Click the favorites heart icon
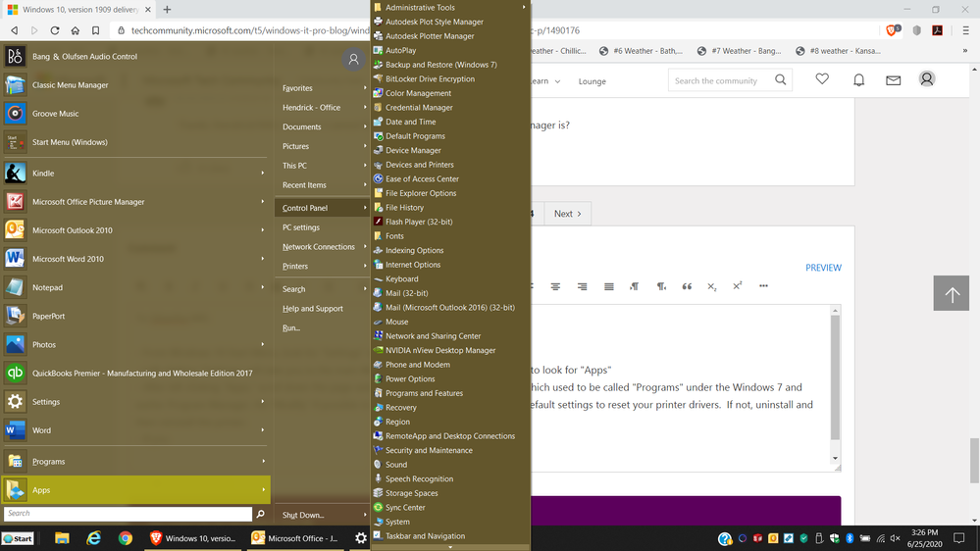980x551 pixels. [822, 79]
